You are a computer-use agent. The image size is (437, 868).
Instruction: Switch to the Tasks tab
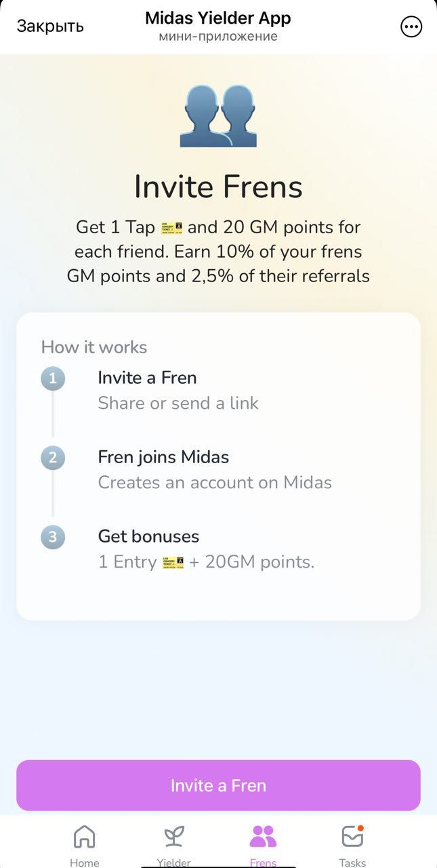pos(352,862)
